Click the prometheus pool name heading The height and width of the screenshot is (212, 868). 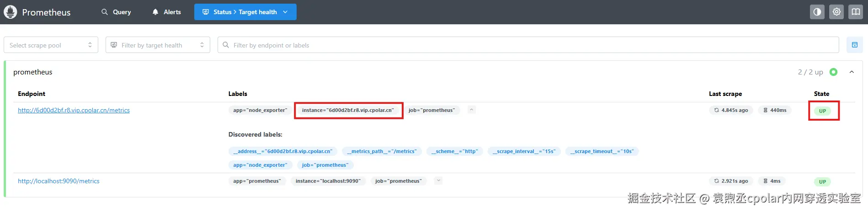[33, 72]
